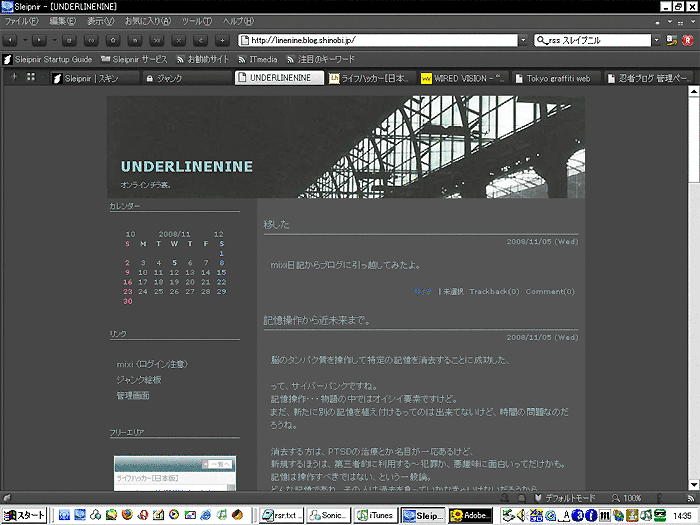Open Trackback(0) link of first post
The height and width of the screenshot is (525, 700).
click(x=494, y=292)
